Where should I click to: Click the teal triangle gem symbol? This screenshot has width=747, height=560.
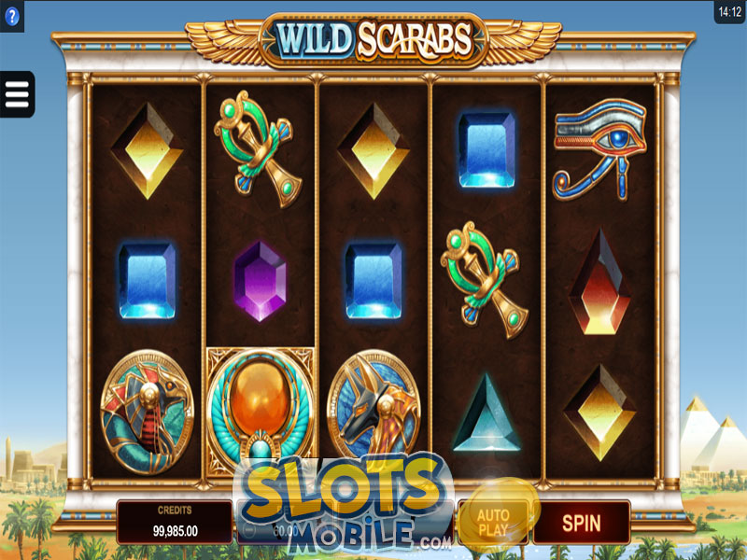pos(486,413)
